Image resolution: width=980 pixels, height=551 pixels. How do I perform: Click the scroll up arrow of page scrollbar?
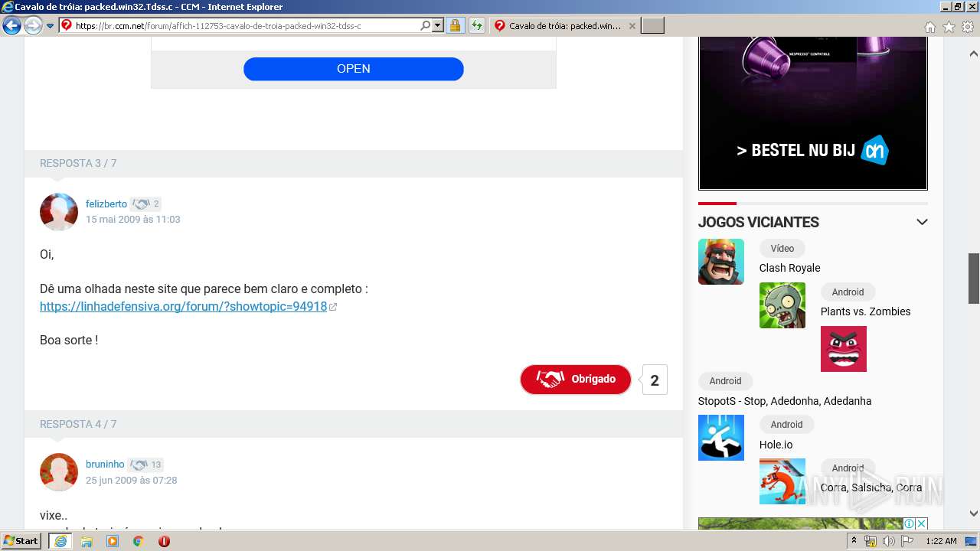tap(974, 54)
